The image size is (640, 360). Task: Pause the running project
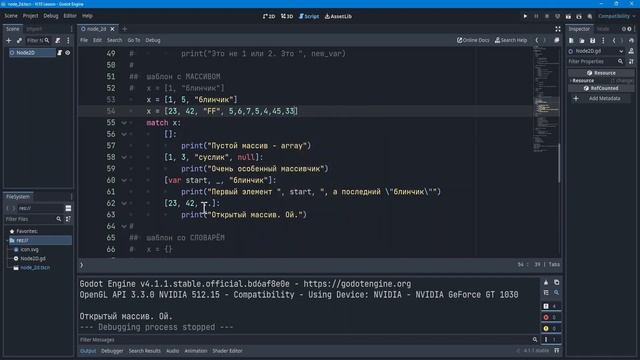(536, 16)
